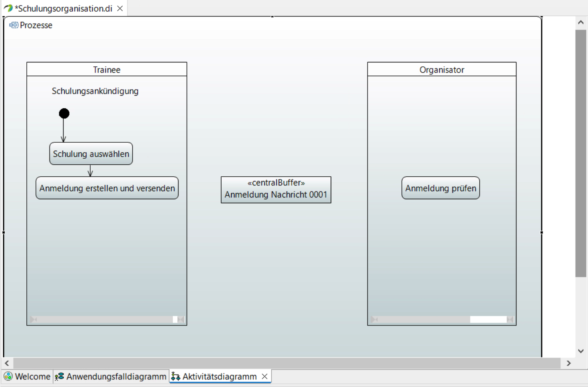Screen dimensions: 588x387
Task: Click the activity diagram icon on Aktivitätsdiagramm tab
Action: coord(175,377)
